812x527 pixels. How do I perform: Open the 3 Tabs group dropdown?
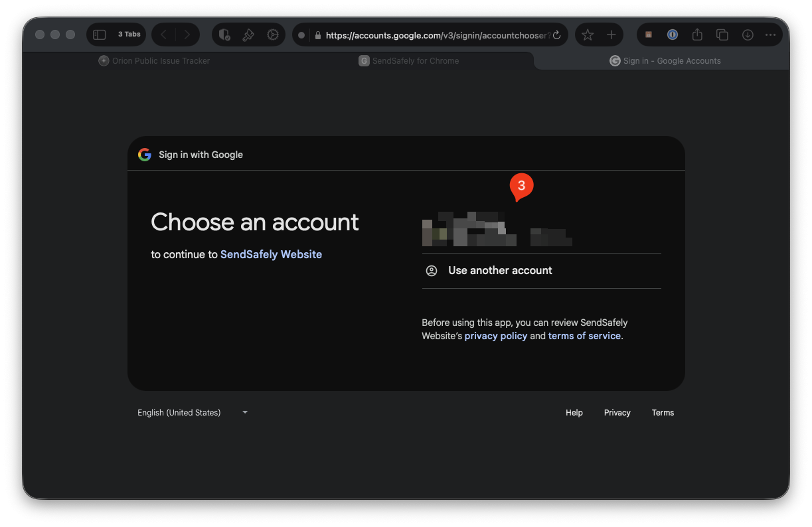pos(129,35)
